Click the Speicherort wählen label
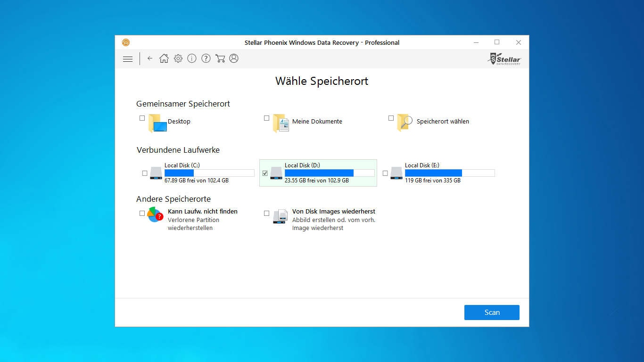 [x=443, y=122]
